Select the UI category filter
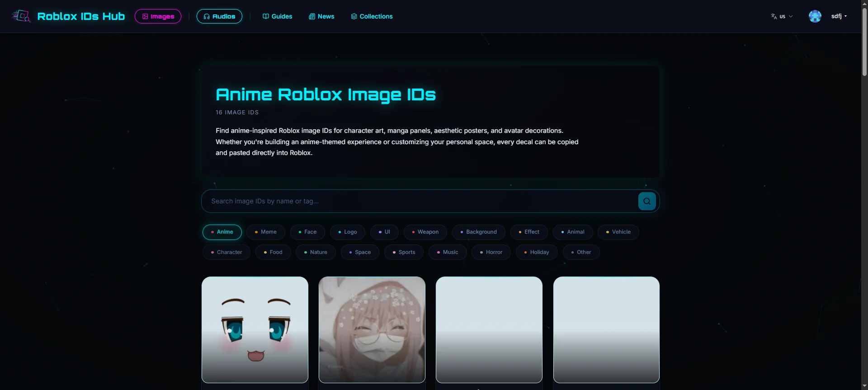The height and width of the screenshot is (390, 868). pyautogui.click(x=384, y=232)
